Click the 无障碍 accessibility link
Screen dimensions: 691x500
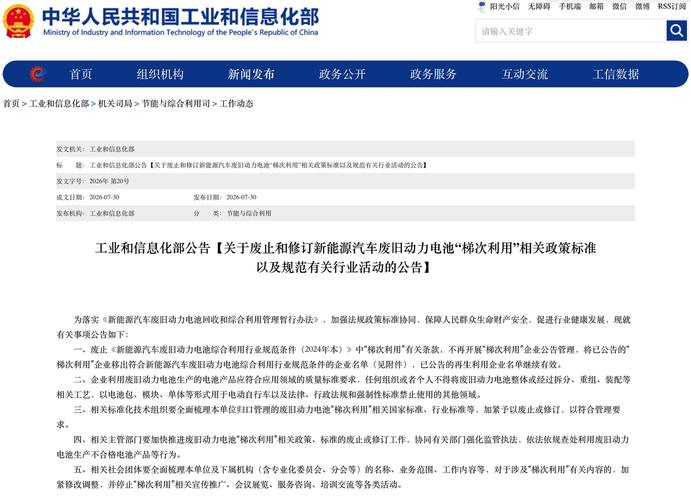pyautogui.click(x=539, y=6)
